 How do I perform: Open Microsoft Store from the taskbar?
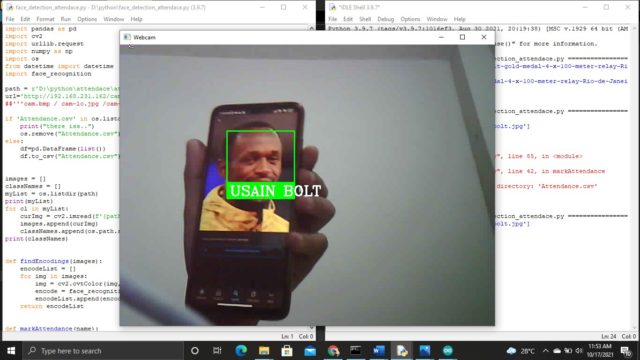287,351
